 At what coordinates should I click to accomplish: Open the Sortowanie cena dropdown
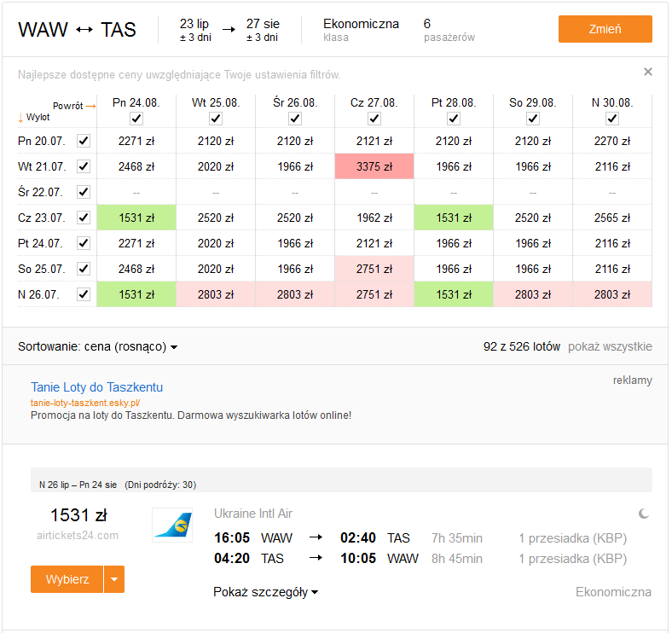(98, 346)
